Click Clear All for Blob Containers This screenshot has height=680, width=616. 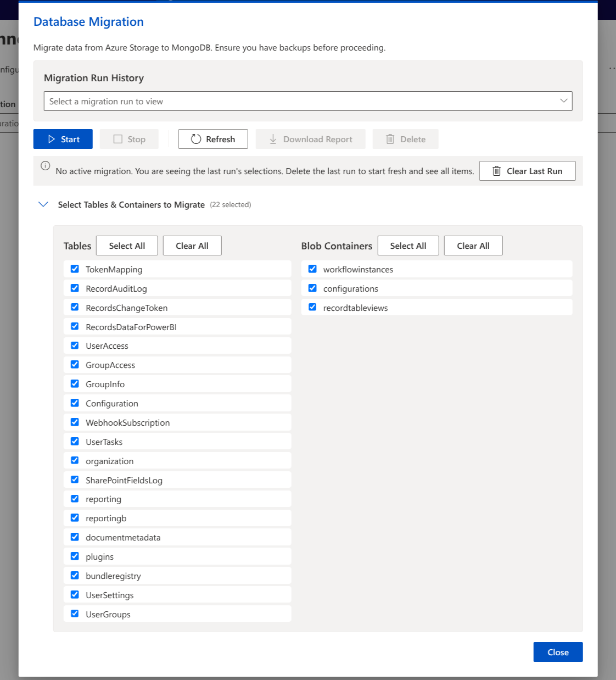pos(473,246)
